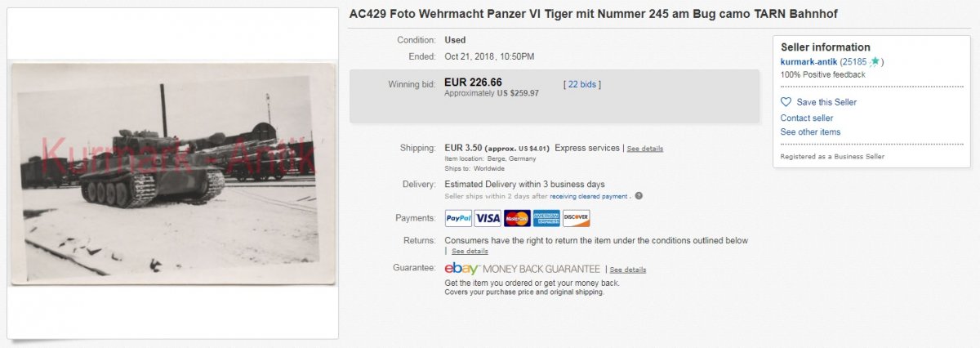Click the VISA card icon

pyautogui.click(x=488, y=218)
